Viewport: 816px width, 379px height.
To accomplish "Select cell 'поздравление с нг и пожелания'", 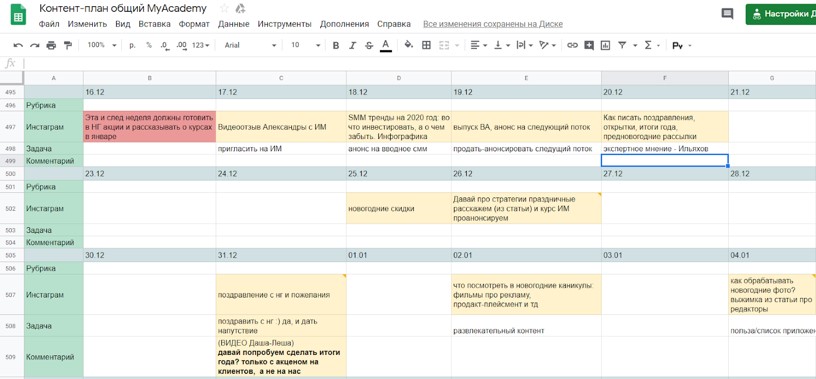I will (281, 295).
